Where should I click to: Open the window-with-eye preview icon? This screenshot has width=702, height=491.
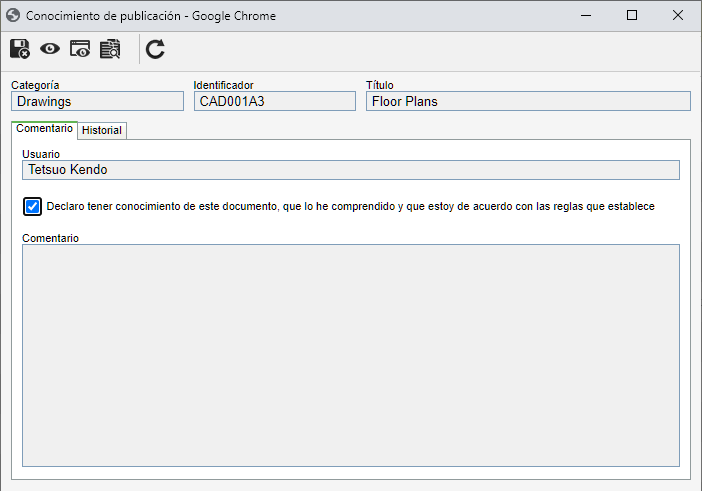click(x=80, y=49)
